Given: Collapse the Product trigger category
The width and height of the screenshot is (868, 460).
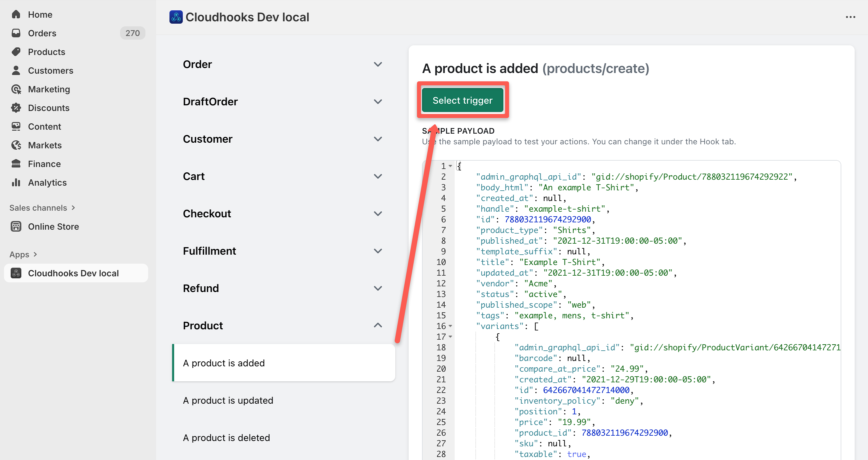Looking at the screenshot, I should (378, 325).
